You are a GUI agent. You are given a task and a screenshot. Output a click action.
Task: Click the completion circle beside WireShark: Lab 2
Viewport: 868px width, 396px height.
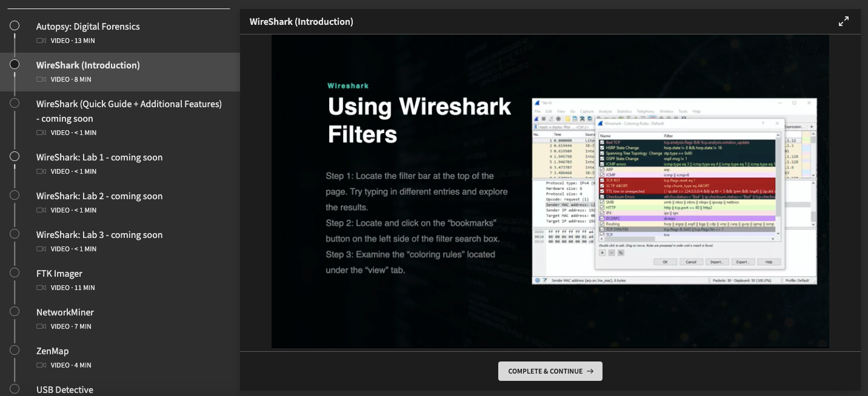pyautogui.click(x=15, y=195)
